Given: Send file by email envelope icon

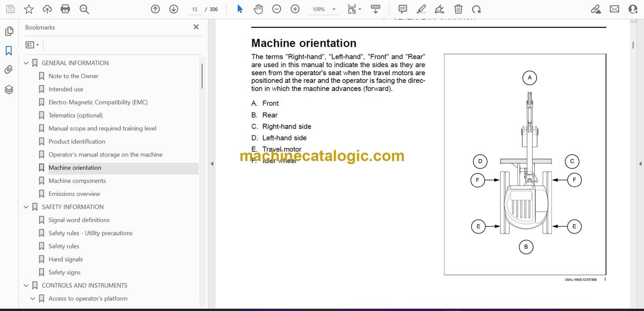Looking at the screenshot, I should click(614, 9).
